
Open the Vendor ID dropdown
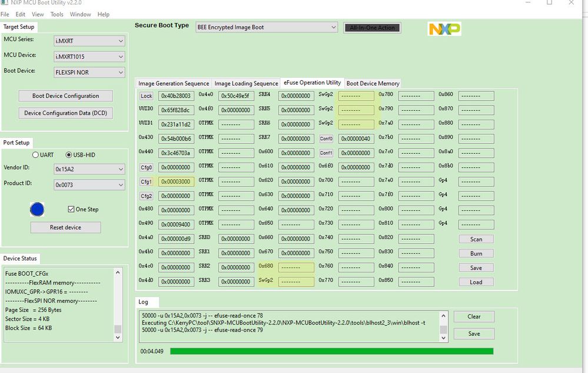coord(89,169)
